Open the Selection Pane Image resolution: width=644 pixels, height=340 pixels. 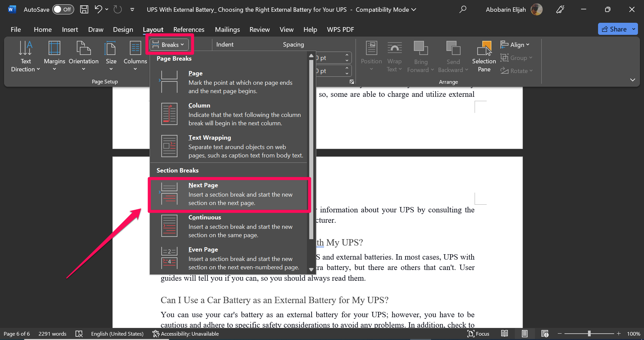coord(484,56)
